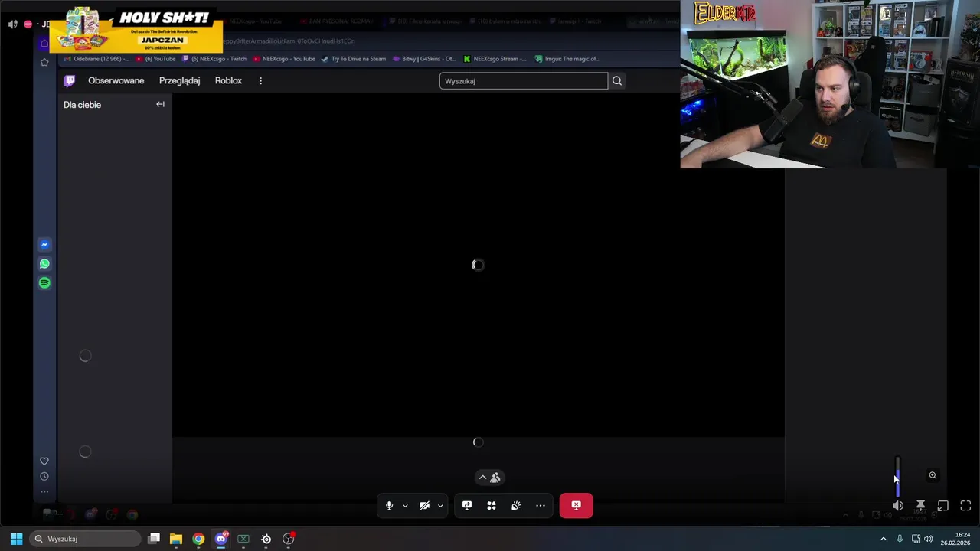Image resolution: width=980 pixels, height=551 pixels.
Task: Toggle the microphone mute button
Action: click(x=389, y=505)
